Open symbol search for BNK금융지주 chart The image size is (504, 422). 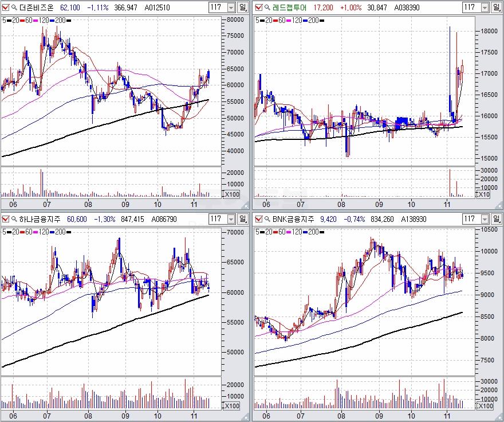coord(266,218)
